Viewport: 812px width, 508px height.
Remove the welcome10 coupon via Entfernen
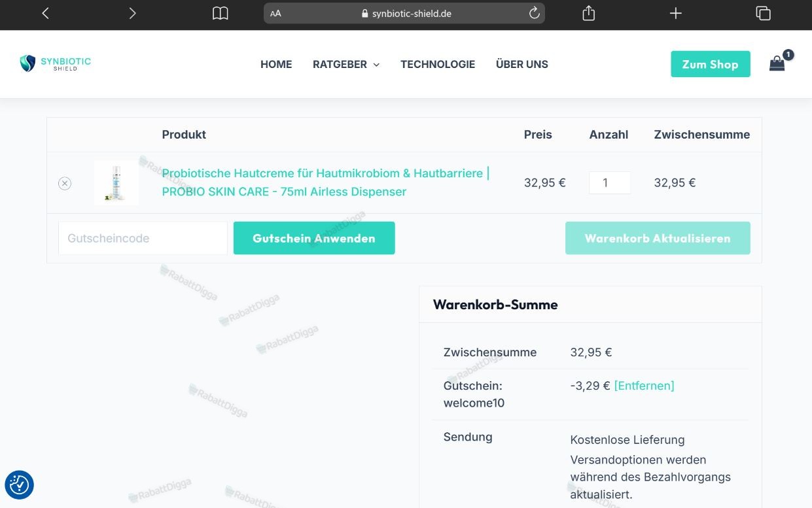pos(644,386)
